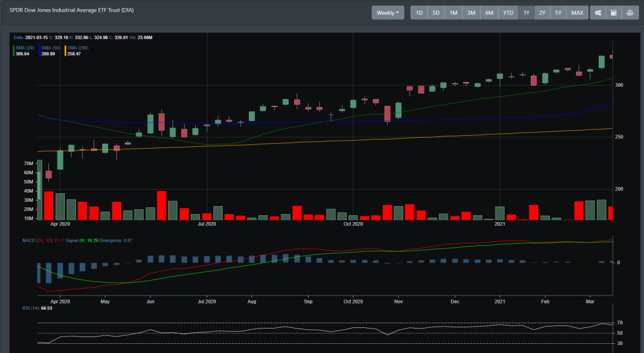
Task: Click the 40M volume axis label
Action: (x=28, y=191)
